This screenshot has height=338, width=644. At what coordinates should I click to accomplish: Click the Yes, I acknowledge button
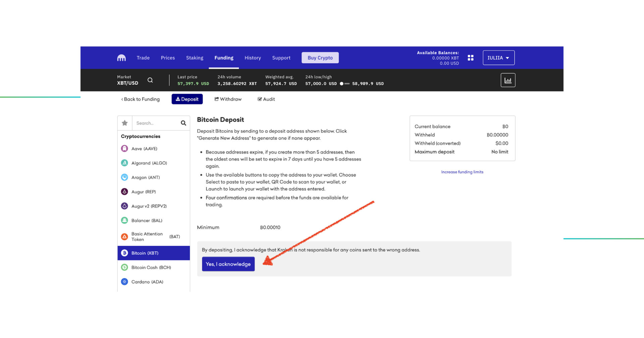(x=228, y=264)
